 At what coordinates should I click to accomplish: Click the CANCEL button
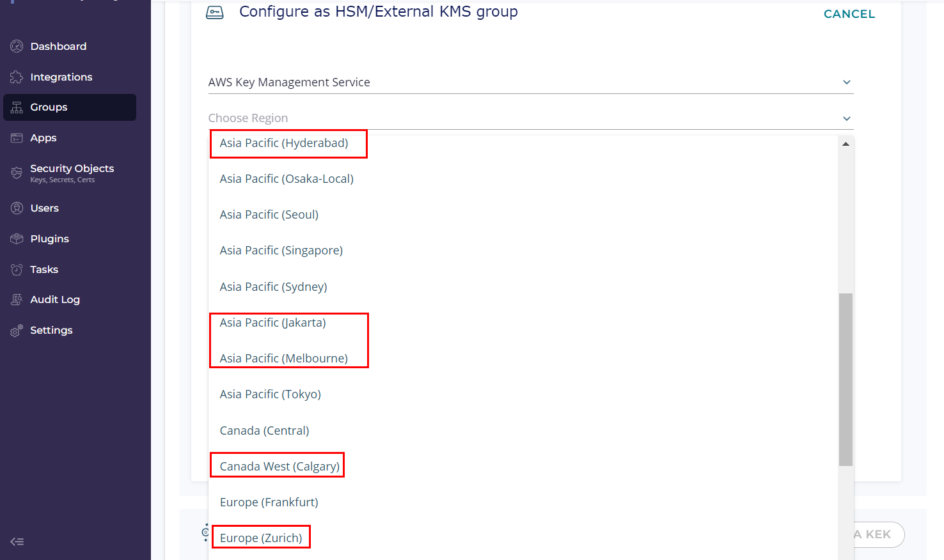pyautogui.click(x=849, y=14)
